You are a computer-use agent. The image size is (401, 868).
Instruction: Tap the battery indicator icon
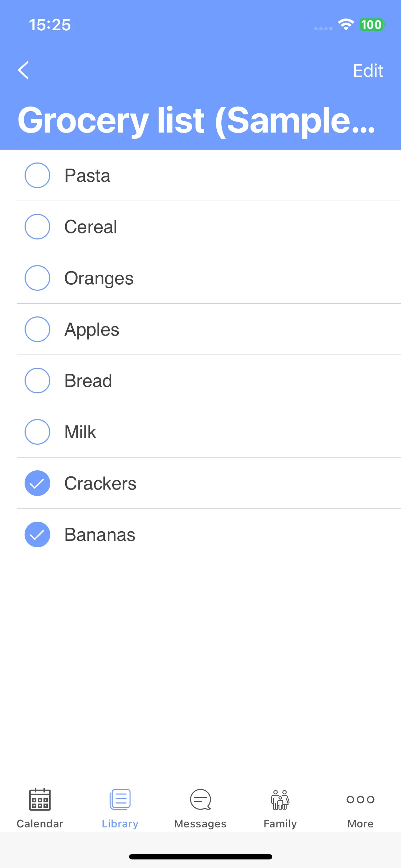tap(372, 25)
